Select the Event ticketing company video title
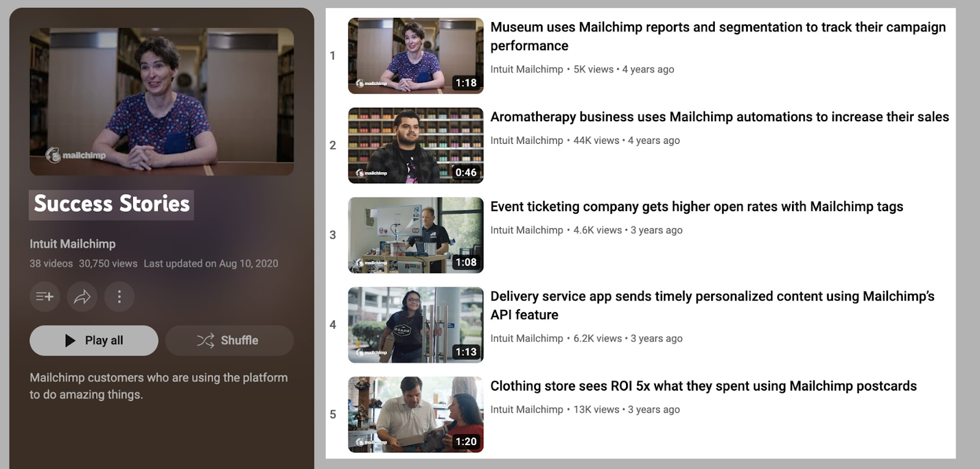 click(x=696, y=207)
